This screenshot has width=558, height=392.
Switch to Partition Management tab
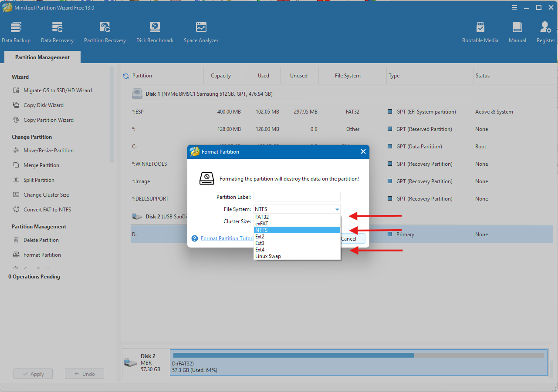[x=42, y=57]
